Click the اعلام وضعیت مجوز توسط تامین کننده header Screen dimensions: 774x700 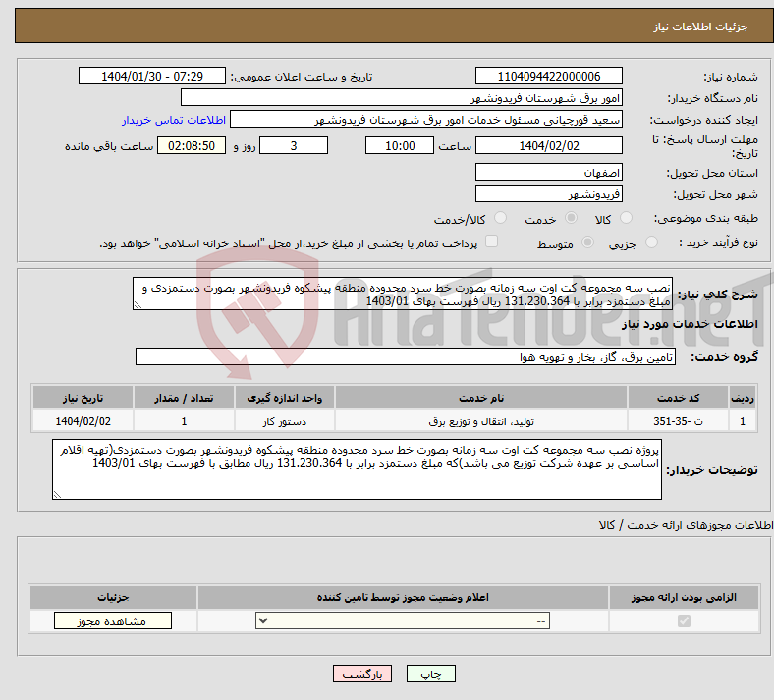click(x=403, y=597)
